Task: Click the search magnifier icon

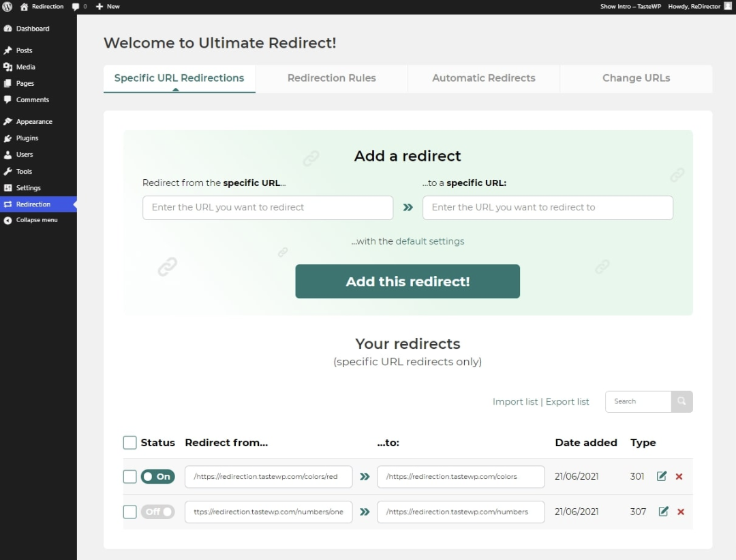Action: pos(681,402)
